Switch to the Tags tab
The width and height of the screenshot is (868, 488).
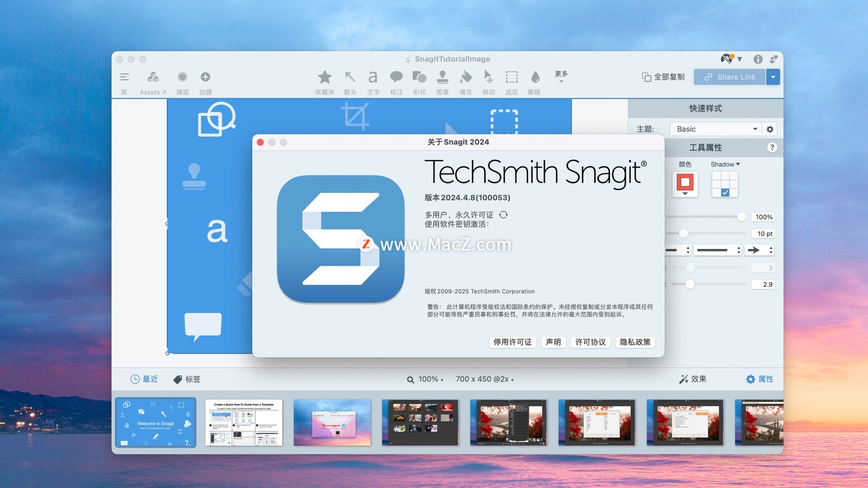click(x=187, y=379)
